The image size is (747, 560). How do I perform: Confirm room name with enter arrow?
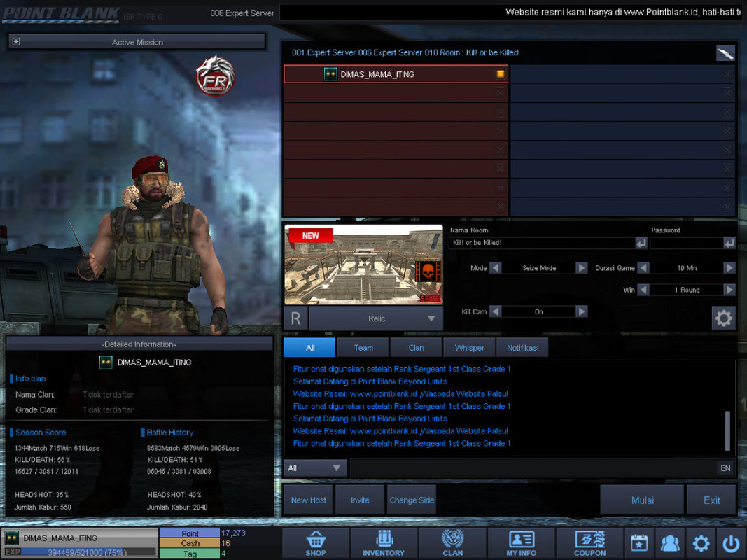pos(641,243)
